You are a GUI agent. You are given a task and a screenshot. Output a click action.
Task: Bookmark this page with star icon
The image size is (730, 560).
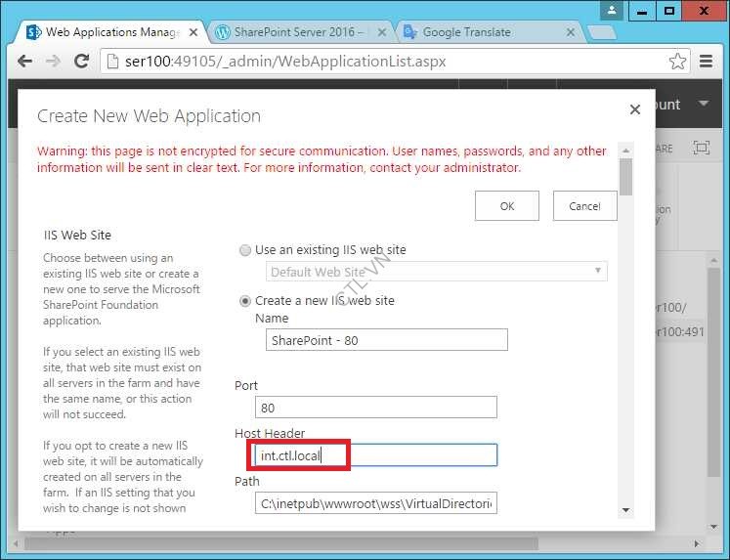(677, 62)
